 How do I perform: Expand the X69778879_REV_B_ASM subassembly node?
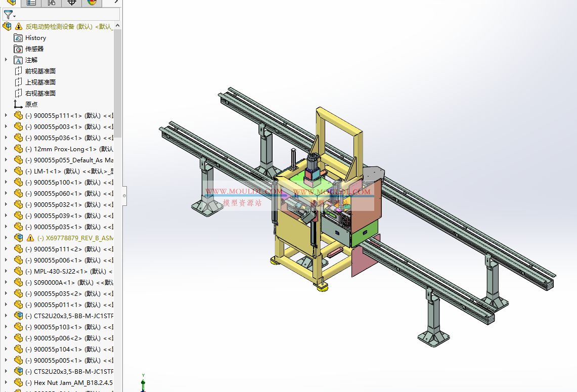[x=6, y=237]
